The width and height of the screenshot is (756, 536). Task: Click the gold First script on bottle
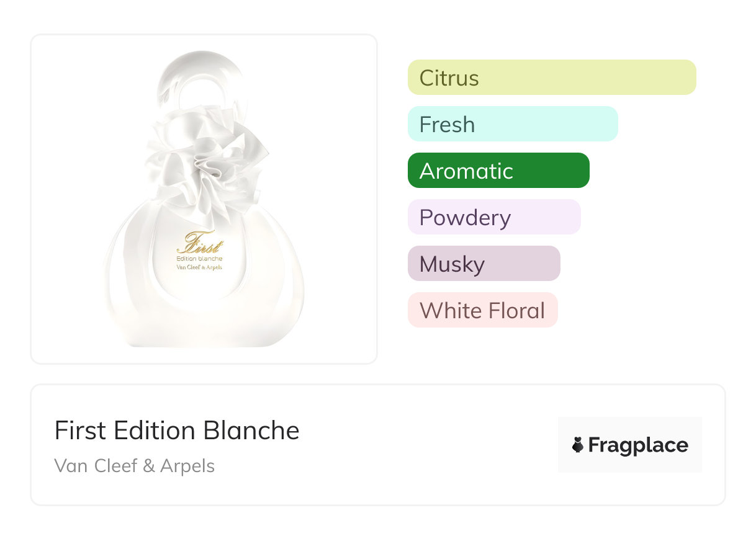(x=199, y=243)
